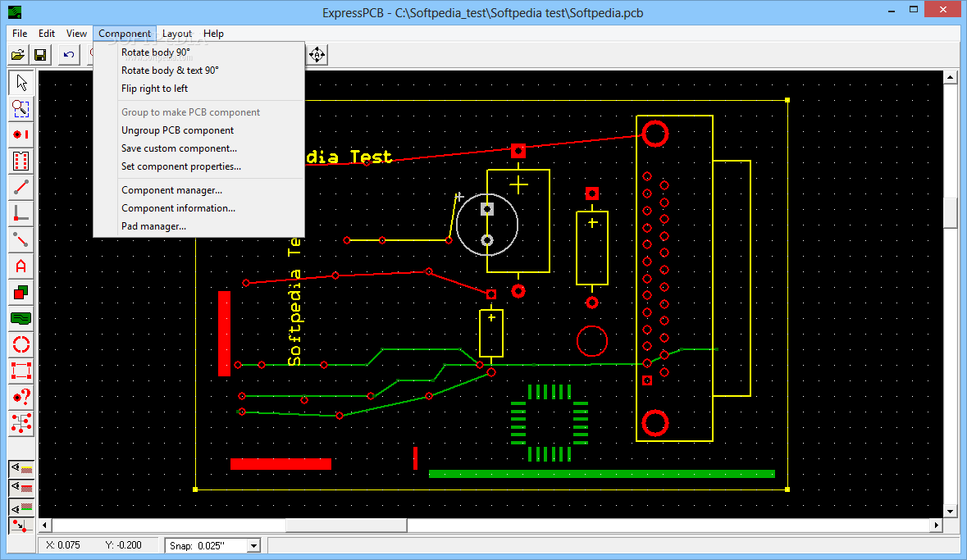Open the View menu
Viewport: 967px width, 560px height.
(76, 34)
